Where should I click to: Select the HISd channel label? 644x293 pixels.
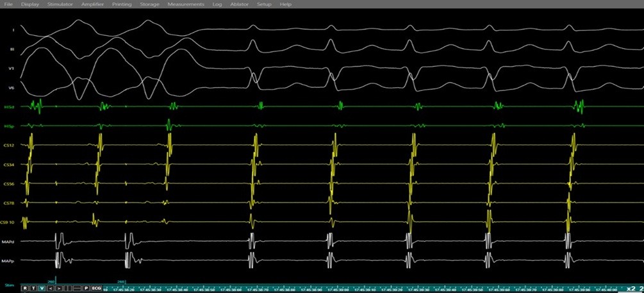9,106
